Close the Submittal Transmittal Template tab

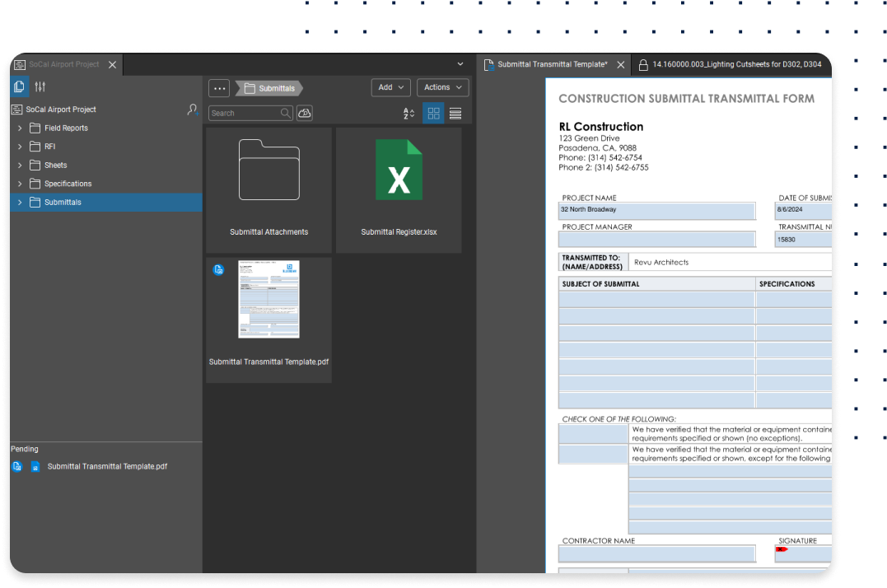(x=620, y=64)
